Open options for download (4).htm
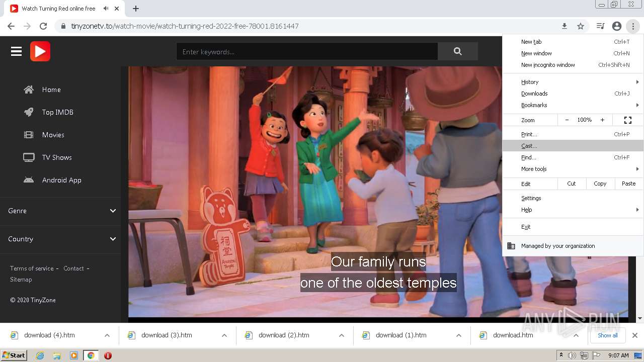Viewport: 644px width, 362px height. (107, 335)
